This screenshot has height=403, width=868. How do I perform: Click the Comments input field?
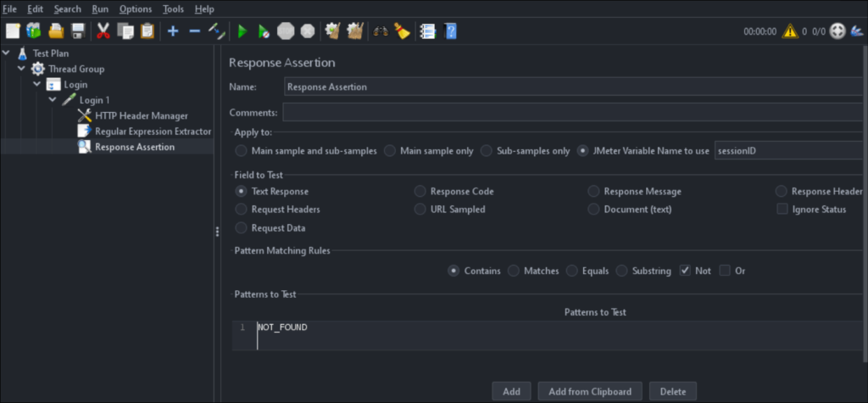click(573, 113)
